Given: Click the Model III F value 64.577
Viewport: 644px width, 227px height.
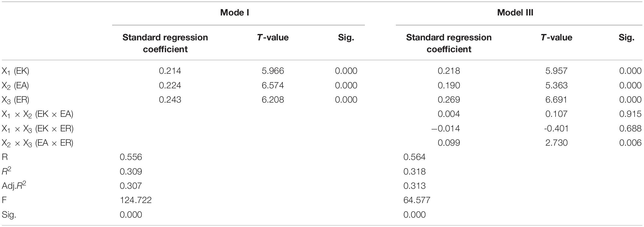Looking at the screenshot, I should coord(417,200).
